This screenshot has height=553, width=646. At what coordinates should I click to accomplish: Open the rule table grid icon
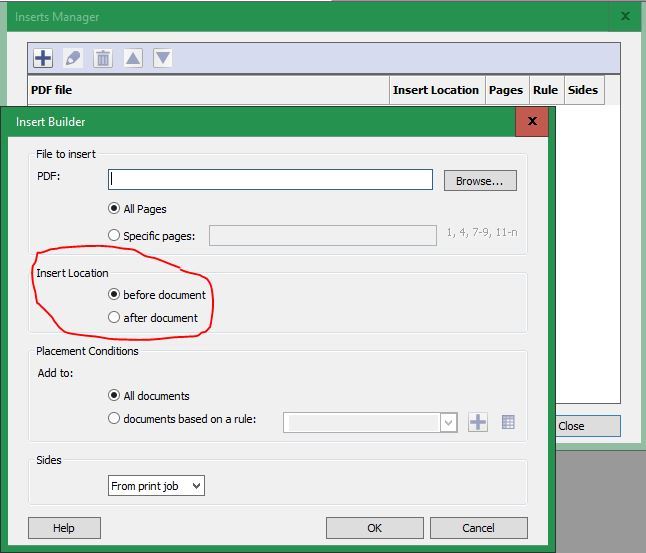tap(508, 422)
